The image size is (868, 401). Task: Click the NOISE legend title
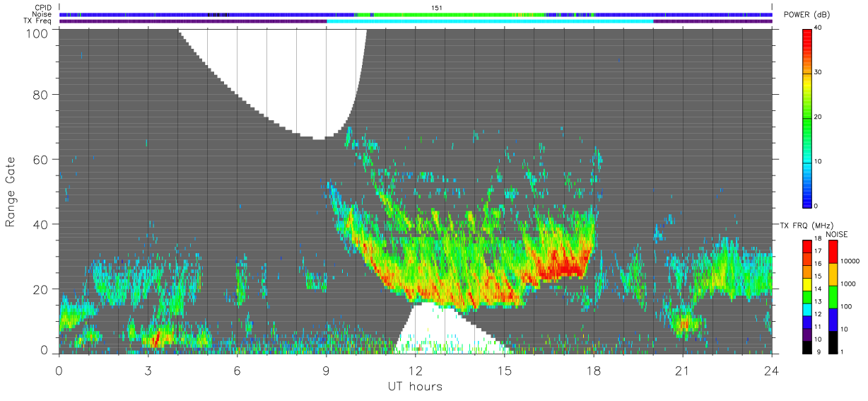pyautogui.click(x=836, y=234)
